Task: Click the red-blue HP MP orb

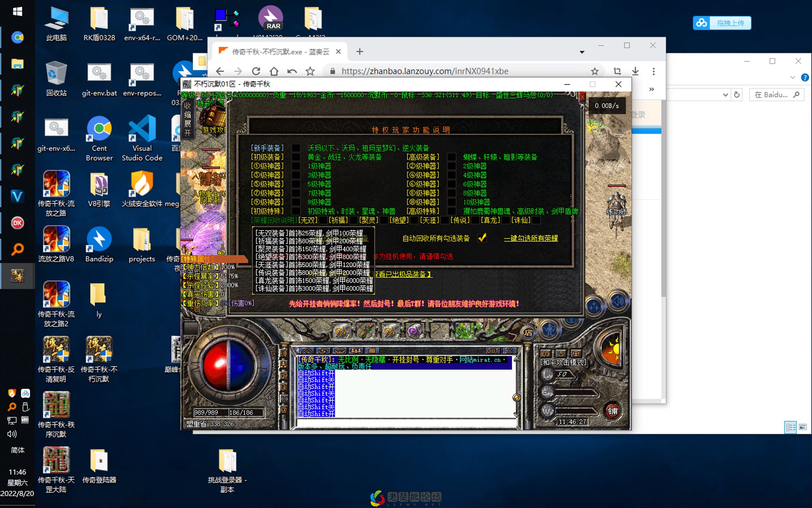Action: coord(230,365)
